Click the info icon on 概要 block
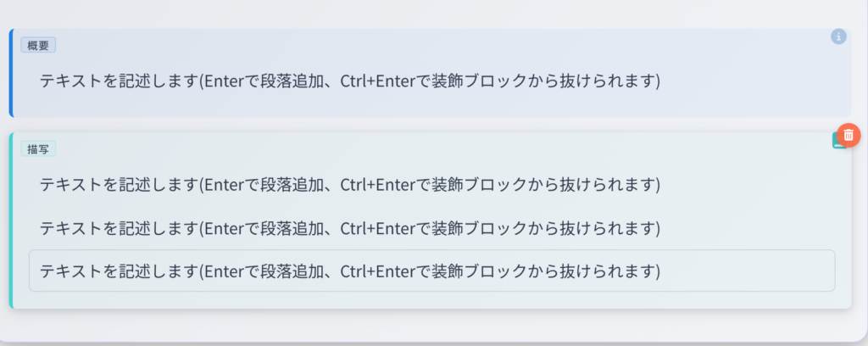868x346 pixels. (838, 36)
